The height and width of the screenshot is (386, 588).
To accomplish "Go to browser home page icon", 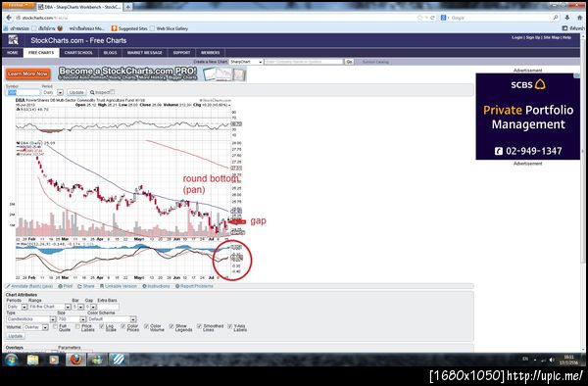I will [x=580, y=18].
